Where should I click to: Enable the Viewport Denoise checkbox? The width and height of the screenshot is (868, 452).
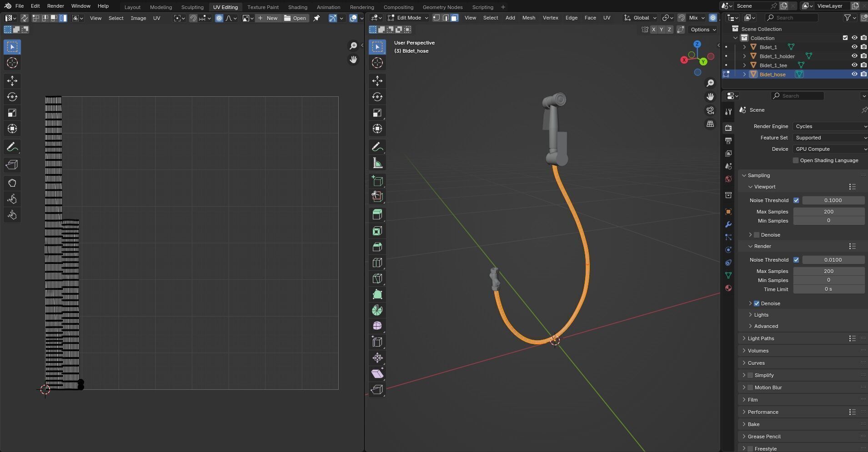(757, 235)
